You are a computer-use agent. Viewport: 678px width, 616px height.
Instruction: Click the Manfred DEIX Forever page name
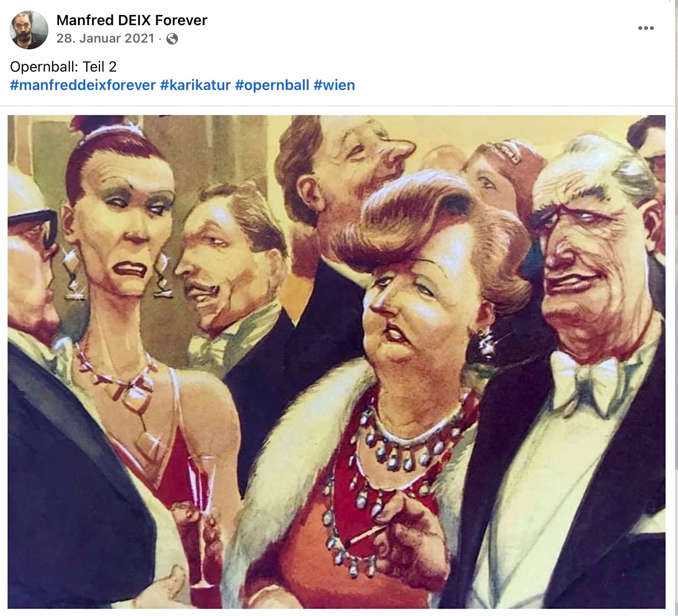point(132,20)
